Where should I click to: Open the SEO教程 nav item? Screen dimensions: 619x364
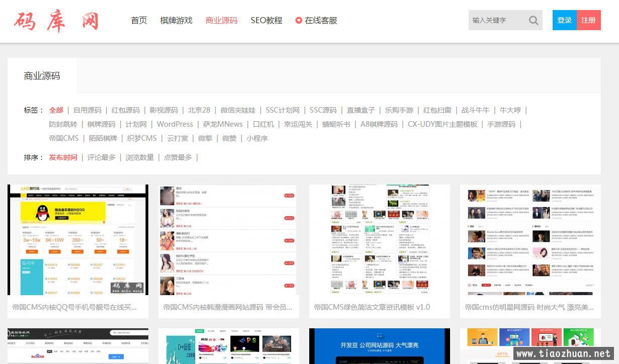pyautogui.click(x=267, y=21)
